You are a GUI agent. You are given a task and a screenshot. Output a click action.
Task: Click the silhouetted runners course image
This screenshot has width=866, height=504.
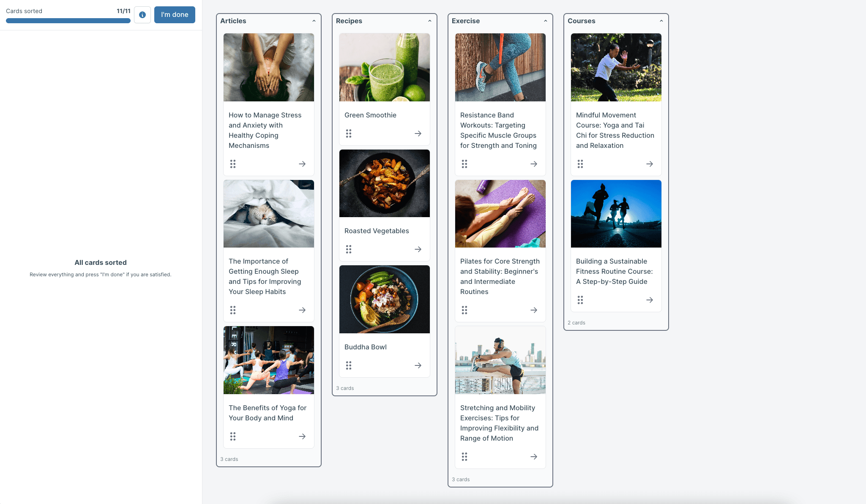pos(616,214)
